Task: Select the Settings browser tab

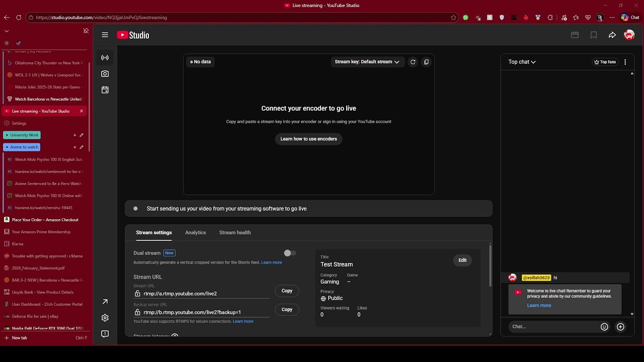Action: (x=45, y=123)
